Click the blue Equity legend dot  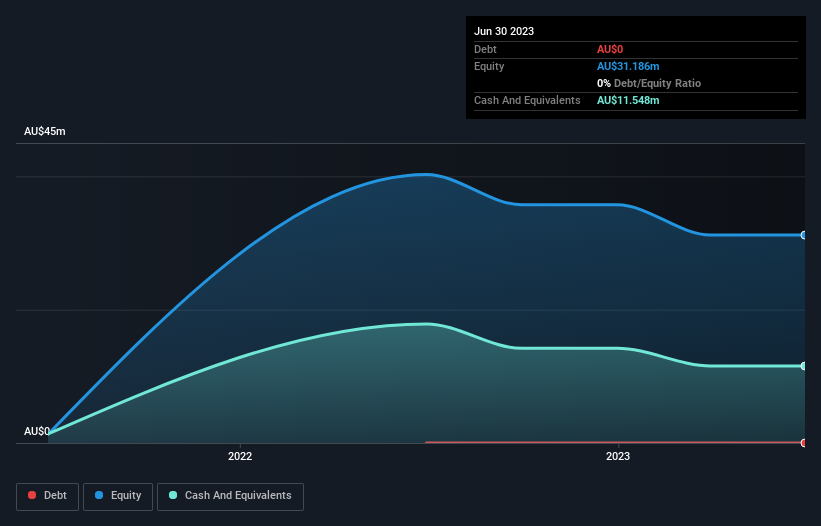[x=99, y=495]
